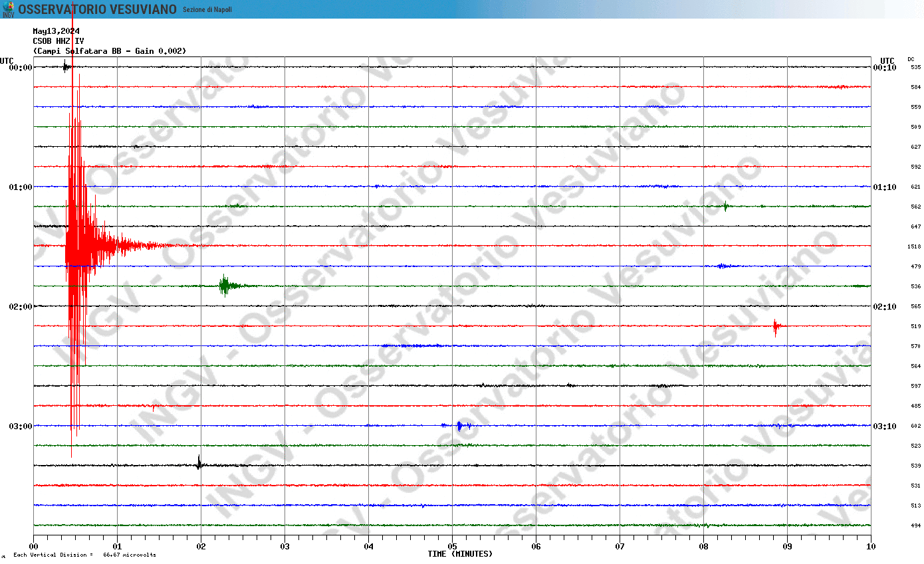The width and height of the screenshot is (924, 564).
Task: Click the left-side time label 03:00
Action: (21, 426)
